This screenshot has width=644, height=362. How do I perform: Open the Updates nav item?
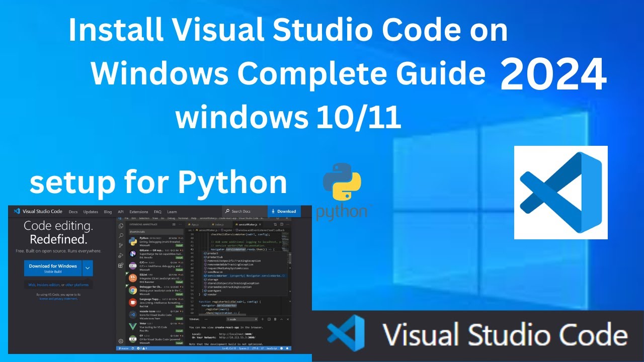point(91,212)
